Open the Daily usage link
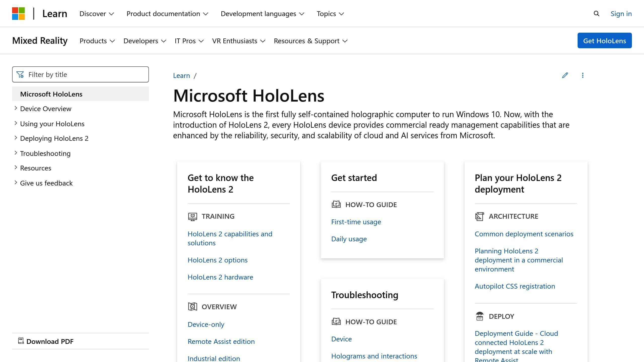 (349, 239)
